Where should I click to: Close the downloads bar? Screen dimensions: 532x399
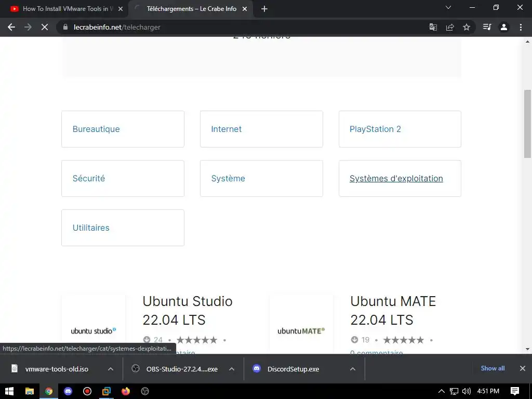(523, 368)
